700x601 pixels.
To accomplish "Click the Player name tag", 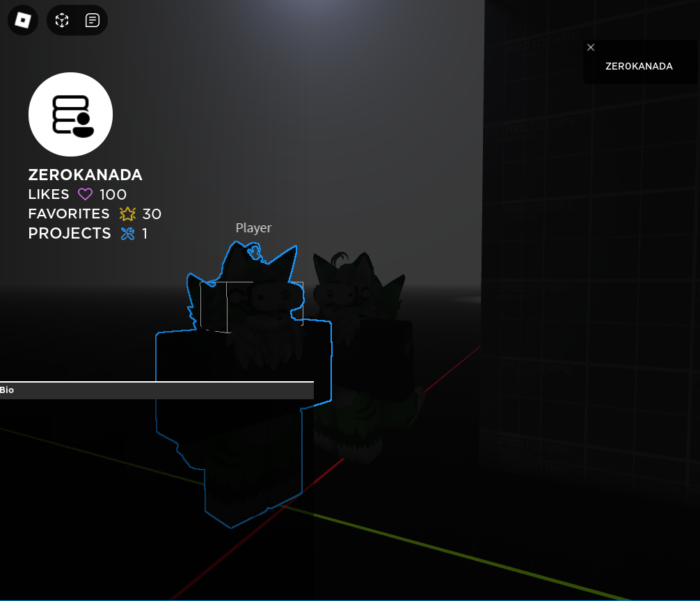I will tap(253, 227).
